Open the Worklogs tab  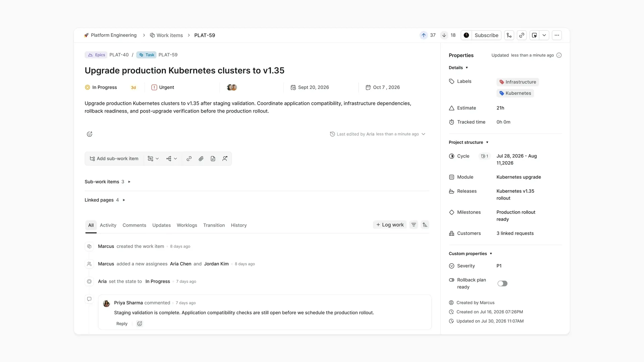187,225
